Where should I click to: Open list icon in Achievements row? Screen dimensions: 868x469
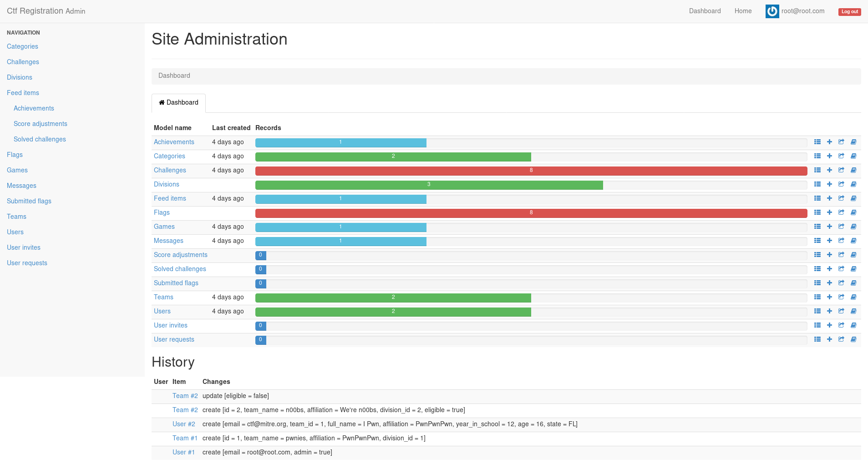click(817, 142)
